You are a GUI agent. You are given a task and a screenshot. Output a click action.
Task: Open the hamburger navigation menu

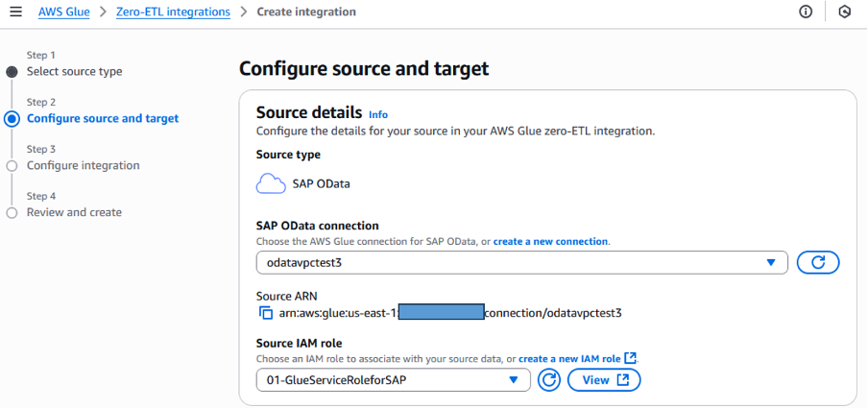point(15,12)
